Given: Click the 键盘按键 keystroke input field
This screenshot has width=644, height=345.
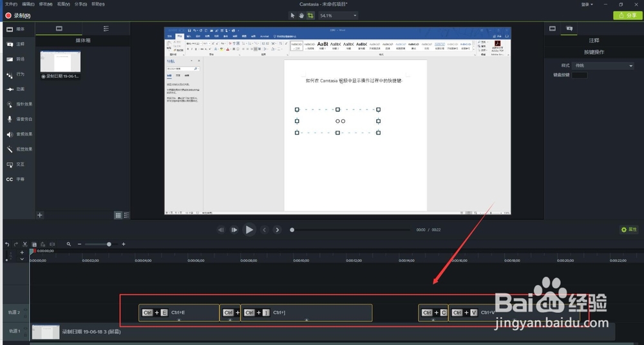Looking at the screenshot, I should pyautogui.click(x=580, y=75).
